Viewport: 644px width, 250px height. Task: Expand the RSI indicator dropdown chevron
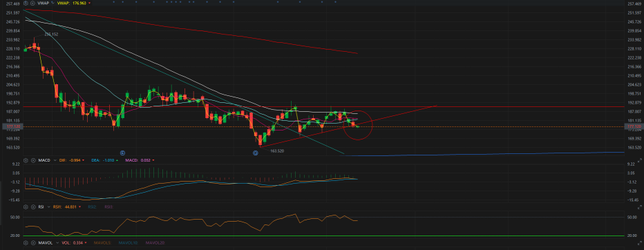tap(48, 207)
